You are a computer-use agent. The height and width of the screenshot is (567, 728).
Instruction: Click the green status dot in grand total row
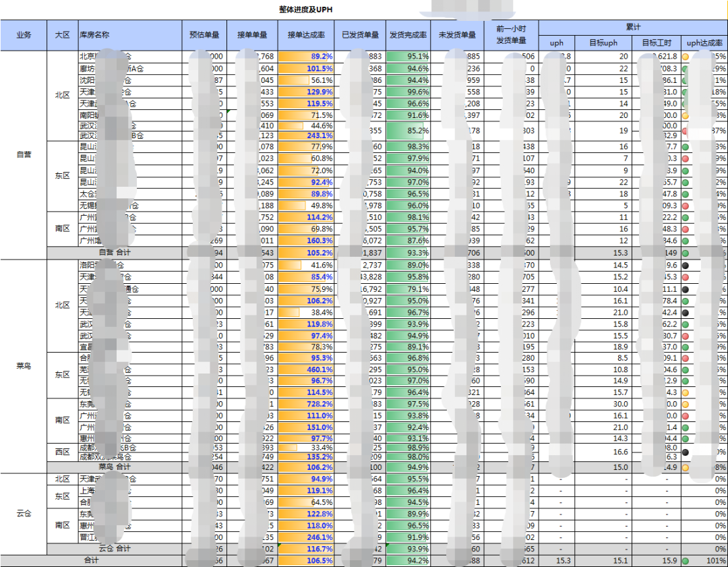coord(686,561)
